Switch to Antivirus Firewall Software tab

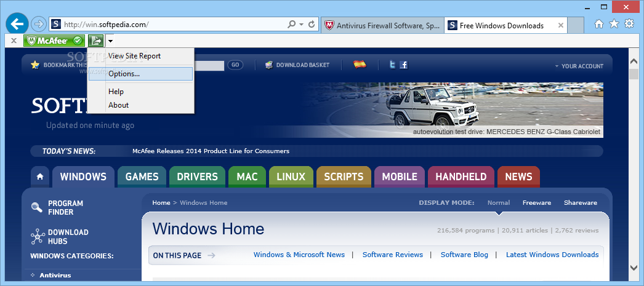click(x=382, y=25)
